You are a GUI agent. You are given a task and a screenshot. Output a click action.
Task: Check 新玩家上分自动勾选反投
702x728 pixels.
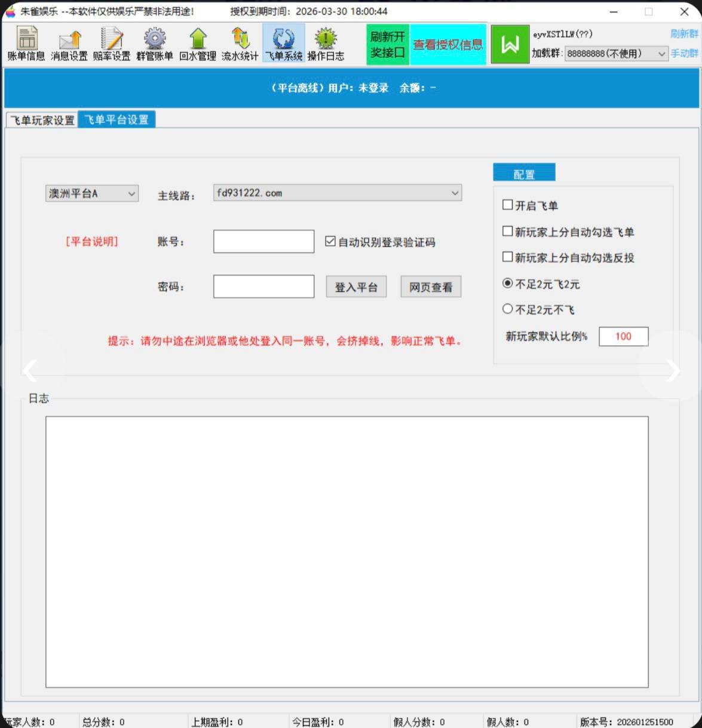click(x=507, y=257)
